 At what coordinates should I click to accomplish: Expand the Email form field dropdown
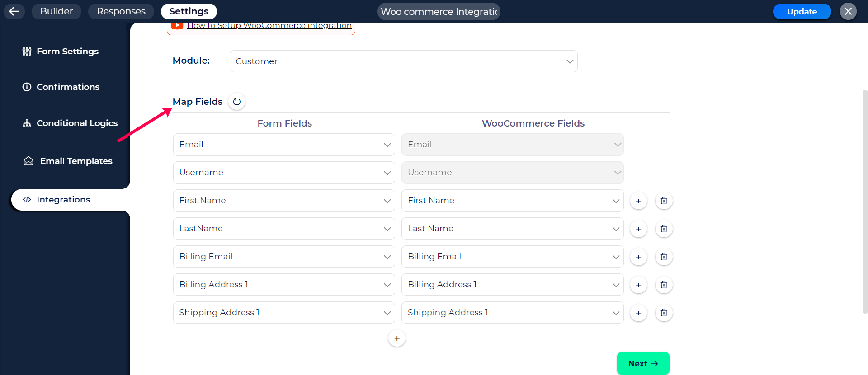(x=284, y=145)
